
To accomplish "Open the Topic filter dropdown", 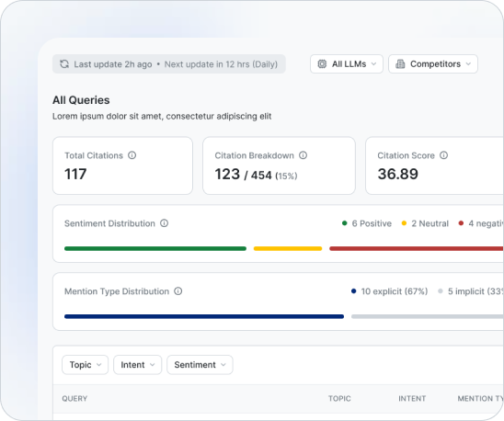I will click(86, 365).
